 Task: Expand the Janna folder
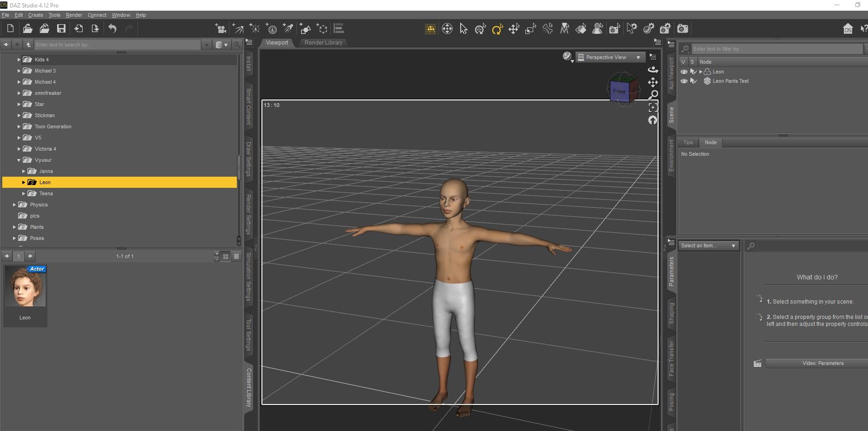[x=24, y=171]
